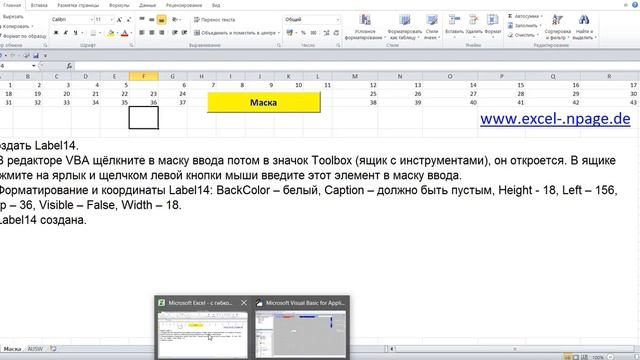Click Копировать in clipboard group
The width and height of the screenshot is (640, 360).
(16, 27)
